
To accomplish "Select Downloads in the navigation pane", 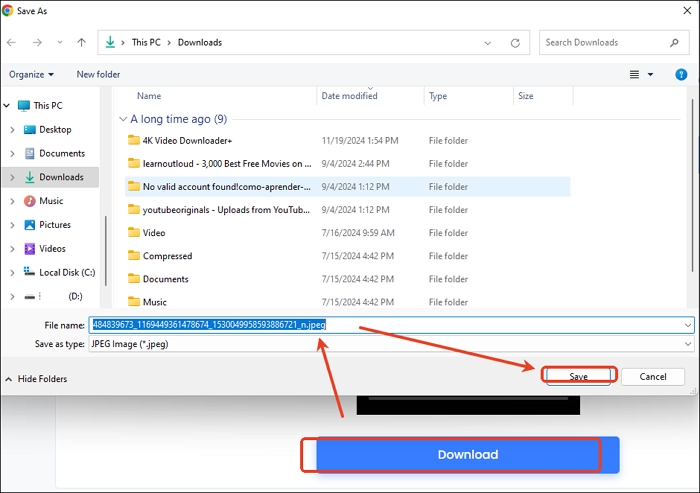I will pyautogui.click(x=61, y=177).
